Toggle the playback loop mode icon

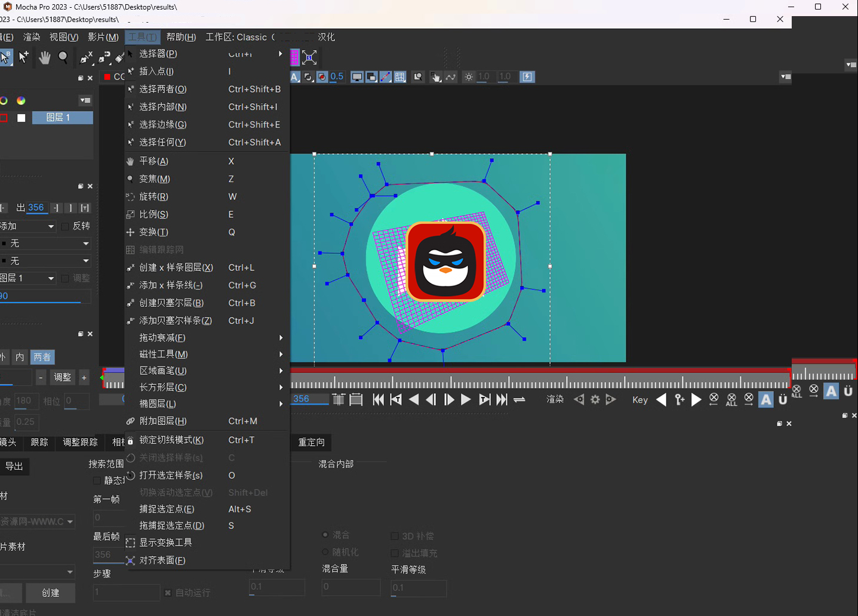(519, 400)
